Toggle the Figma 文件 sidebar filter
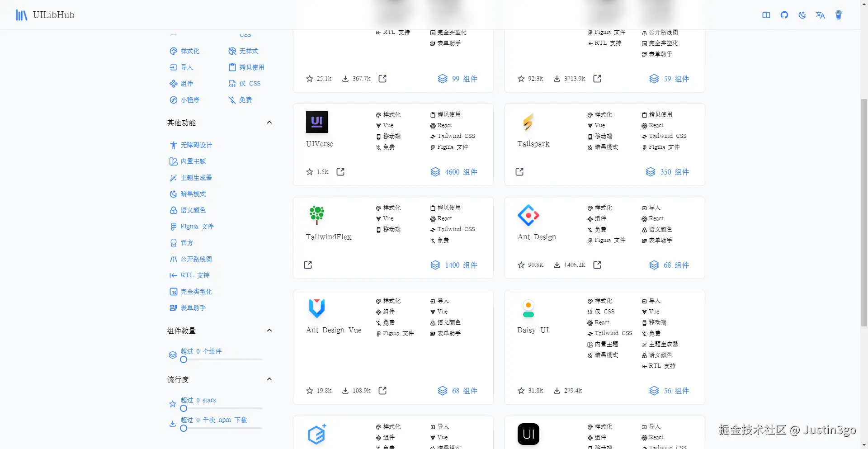Image resolution: width=868 pixels, height=449 pixels. point(192,227)
